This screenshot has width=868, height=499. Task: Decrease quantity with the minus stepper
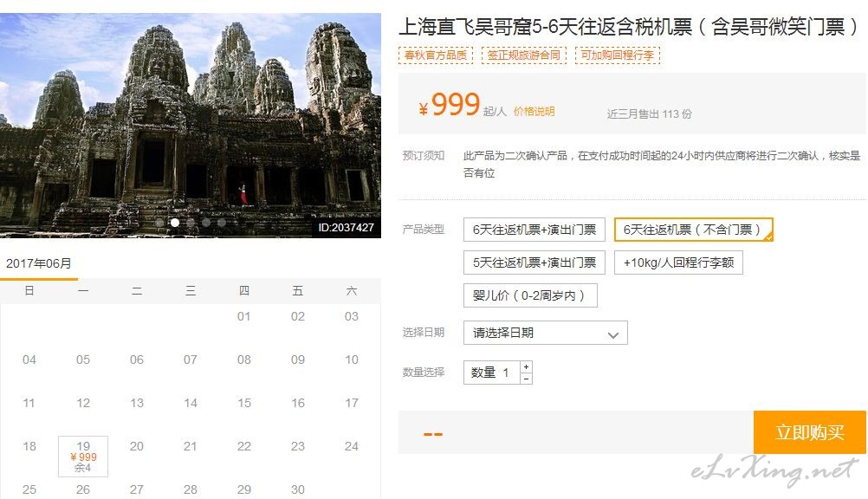526,379
